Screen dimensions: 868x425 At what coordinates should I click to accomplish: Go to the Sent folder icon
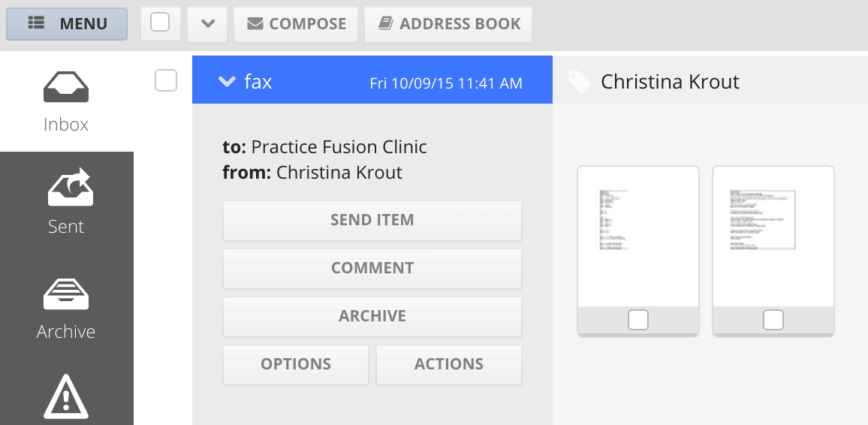pos(66,188)
